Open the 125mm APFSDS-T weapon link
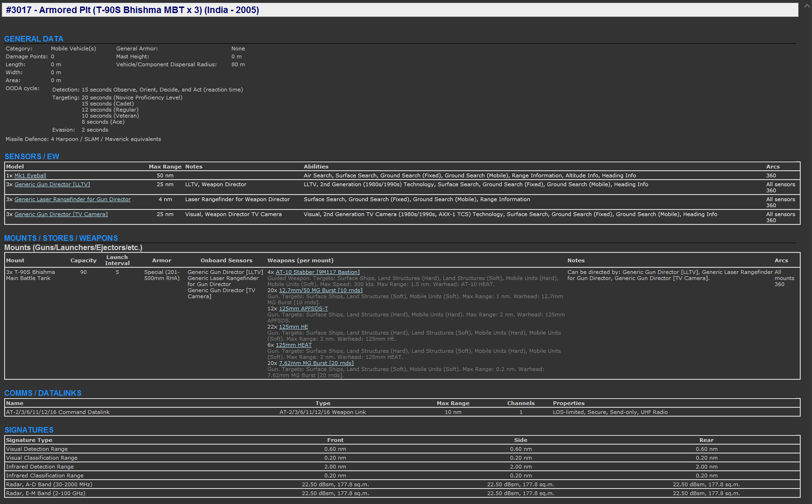The height and width of the screenshot is (504, 812). click(x=303, y=308)
